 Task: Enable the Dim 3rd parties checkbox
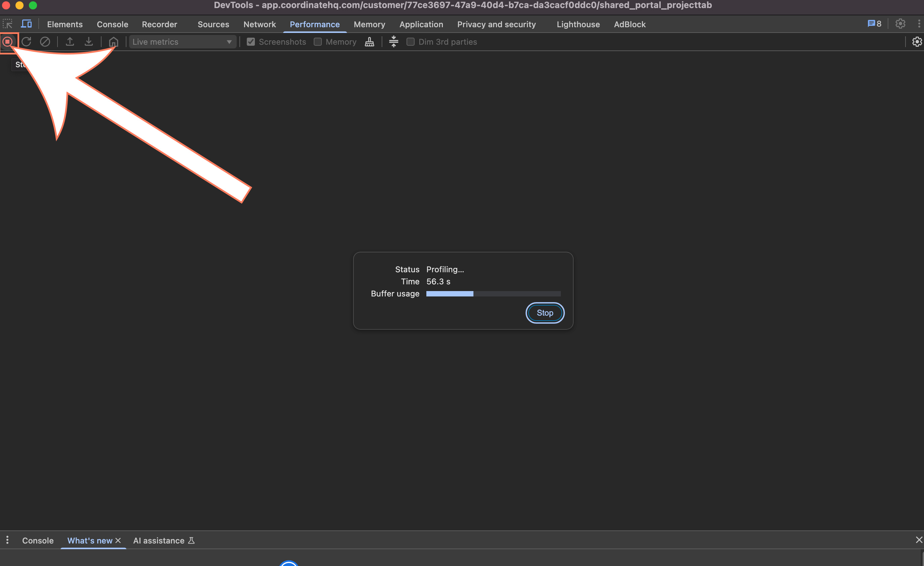click(x=411, y=42)
